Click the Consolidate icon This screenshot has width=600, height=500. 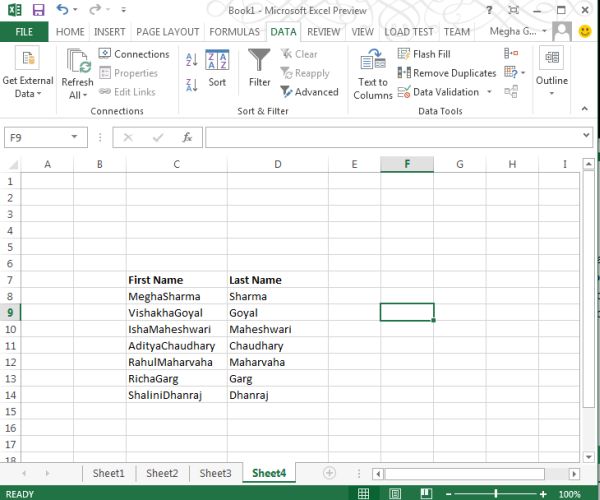(511, 54)
